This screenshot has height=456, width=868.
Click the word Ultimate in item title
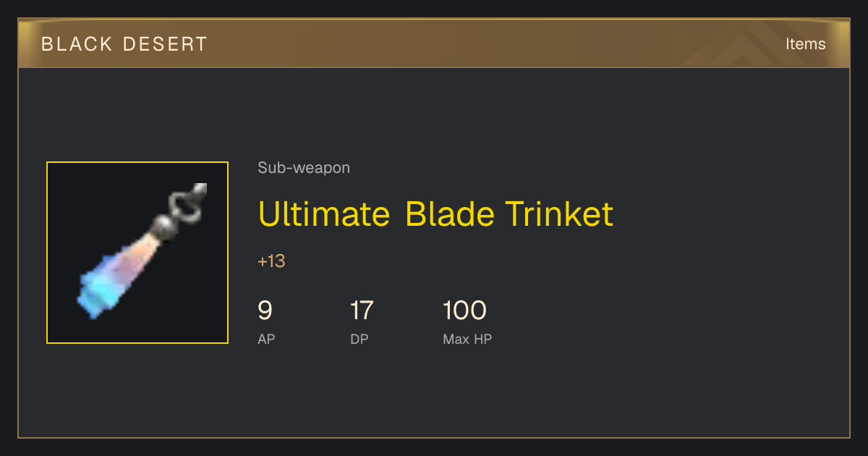324,214
